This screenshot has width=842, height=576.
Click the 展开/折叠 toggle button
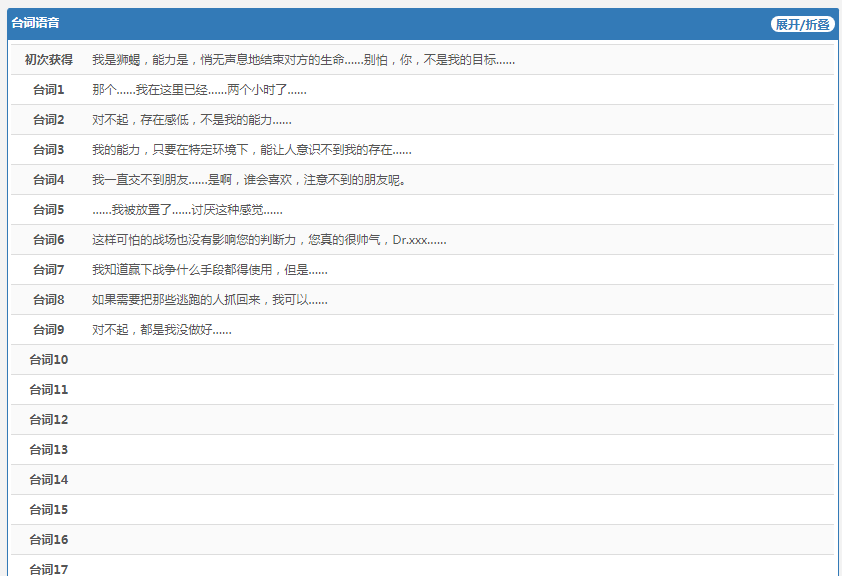[802, 24]
